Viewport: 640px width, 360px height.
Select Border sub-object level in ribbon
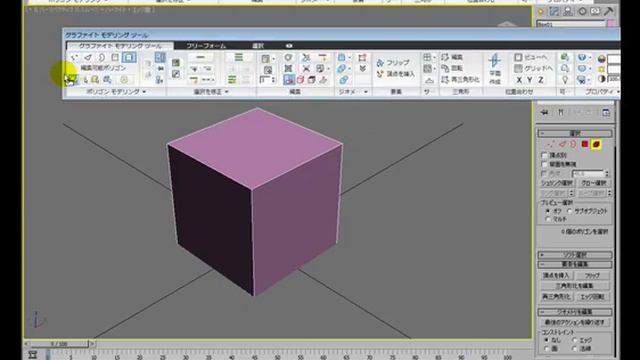(x=102, y=58)
